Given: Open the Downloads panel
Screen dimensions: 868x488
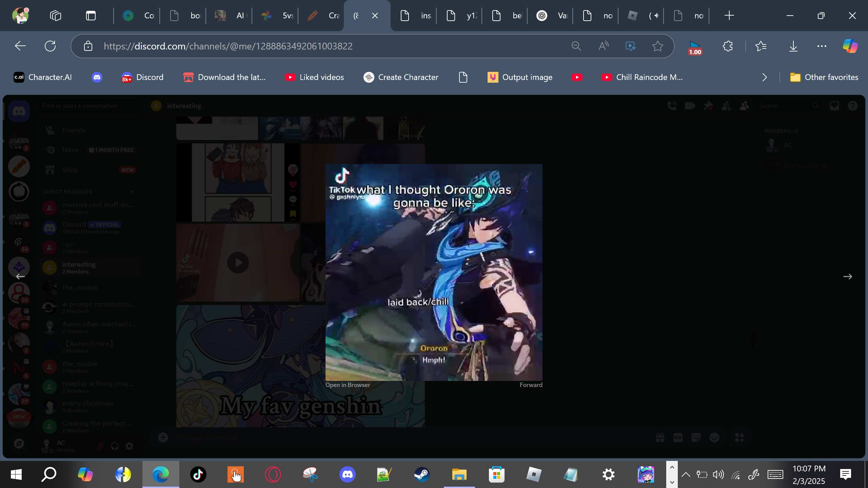Looking at the screenshot, I should [x=793, y=46].
